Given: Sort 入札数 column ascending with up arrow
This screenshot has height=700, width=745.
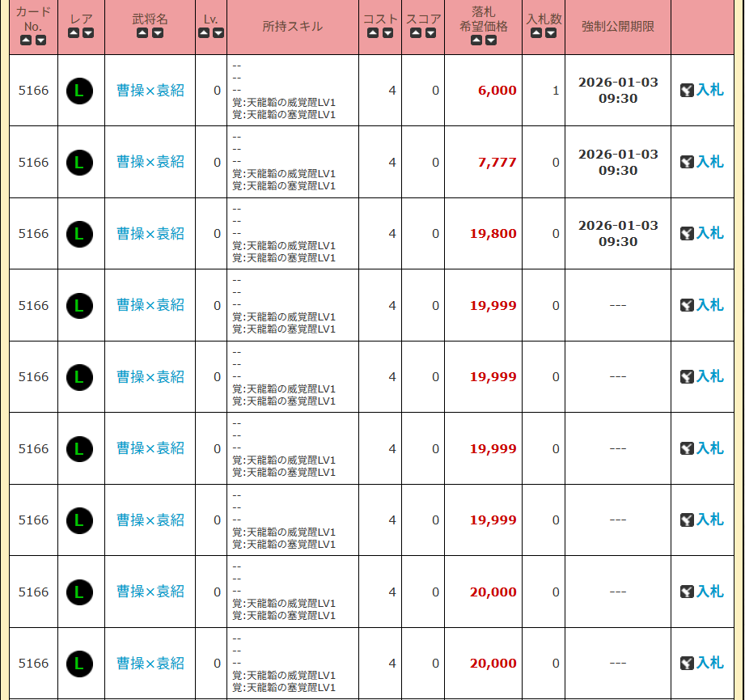Looking at the screenshot, I should (536, 33).
